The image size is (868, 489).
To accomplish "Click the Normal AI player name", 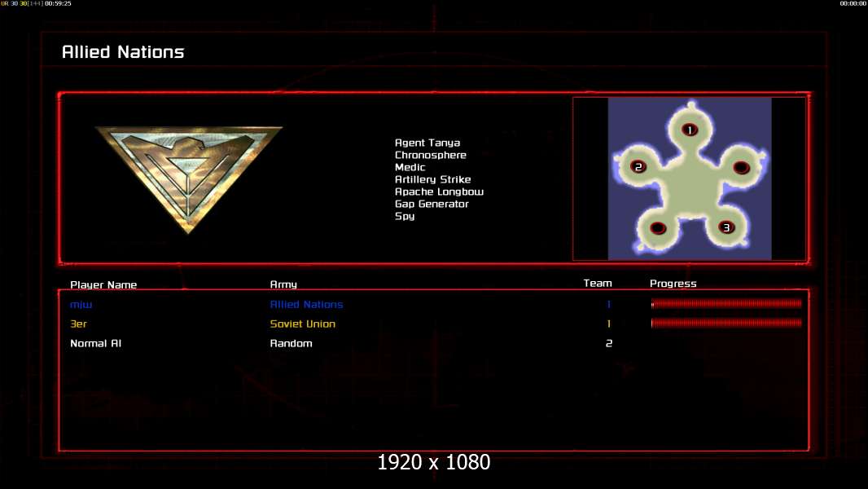I will coord(96,343).
